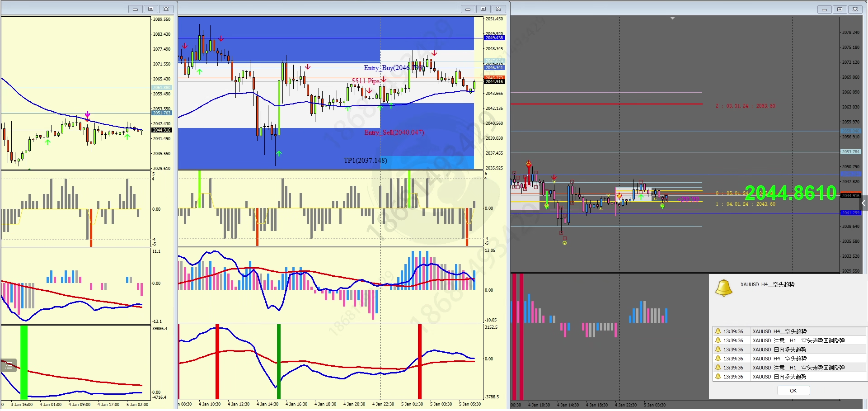Click the 2051.763 price tag on left chart
Screen dimensions: 868x411
[162, 113]
